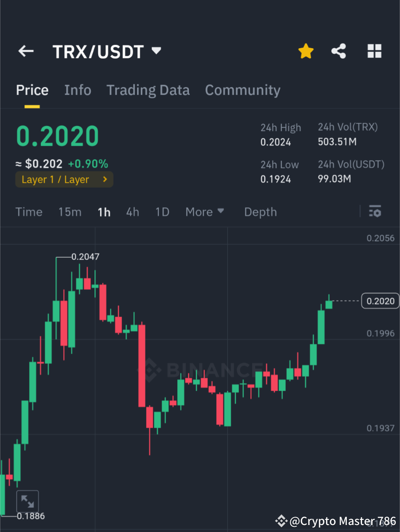Enable the 4h candlestick interval
Viewport: 400px width, 532px height.
[x=132, y=212]
